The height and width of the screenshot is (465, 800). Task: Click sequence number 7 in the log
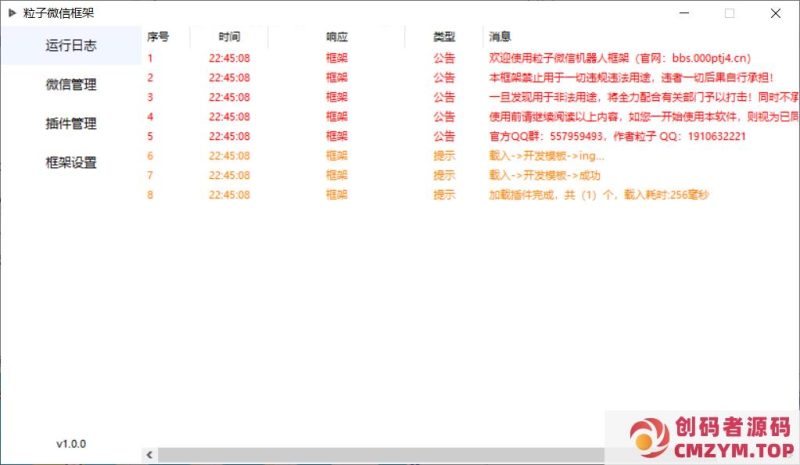(150, 175)
